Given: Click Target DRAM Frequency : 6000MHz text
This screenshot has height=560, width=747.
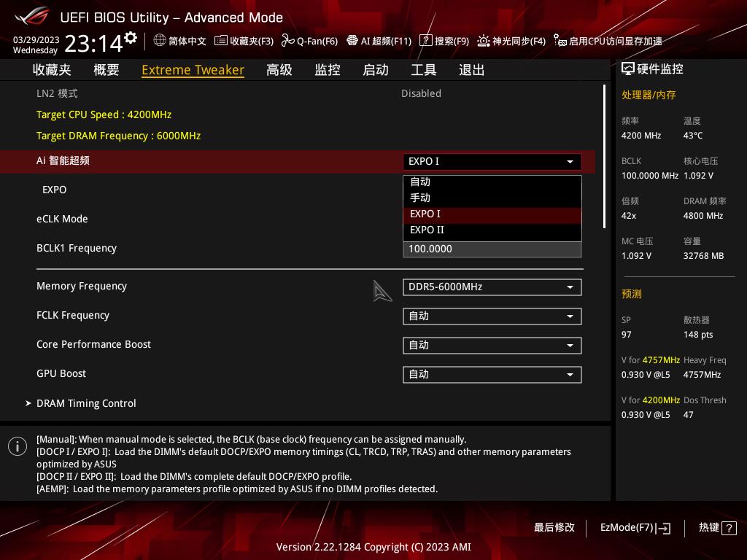Looking at the screenshot, I should pos(119,136).
